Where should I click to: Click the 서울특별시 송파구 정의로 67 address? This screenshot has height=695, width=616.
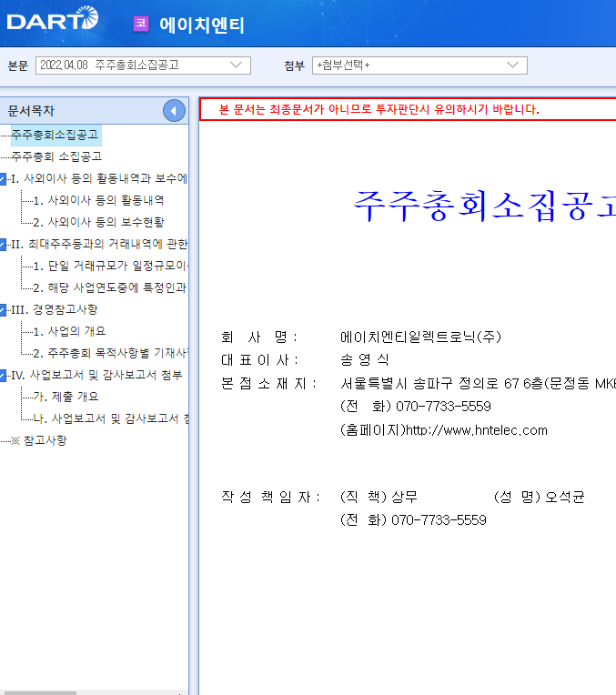tap(478, 383)
